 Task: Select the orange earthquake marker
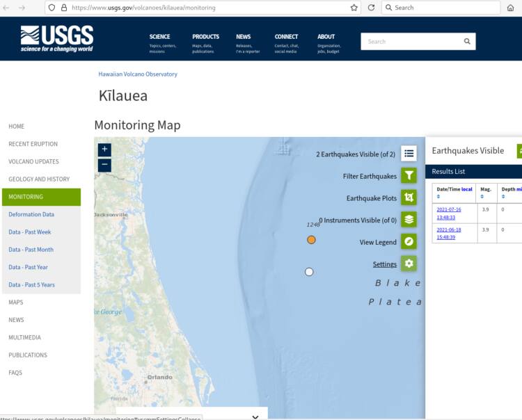pyautogui.click(x=311, y=240)
